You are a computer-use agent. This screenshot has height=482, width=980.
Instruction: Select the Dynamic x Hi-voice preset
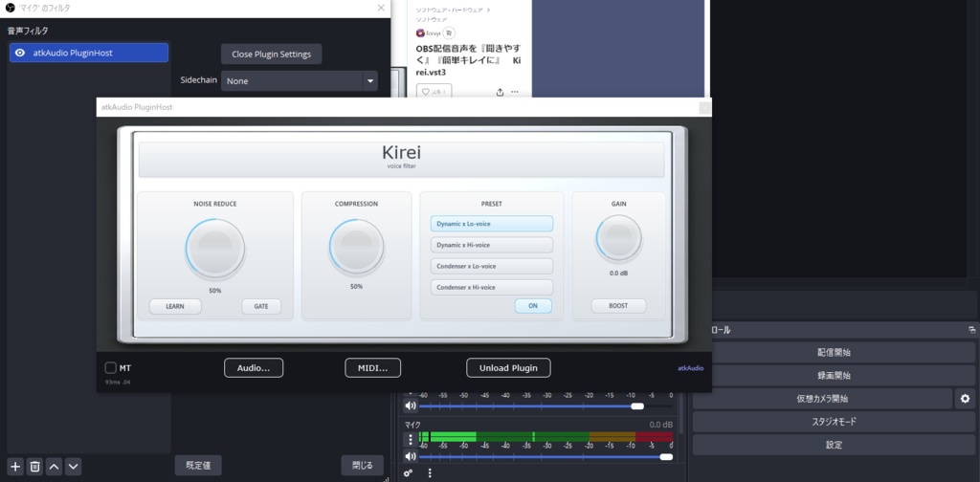tap(492, 245)
